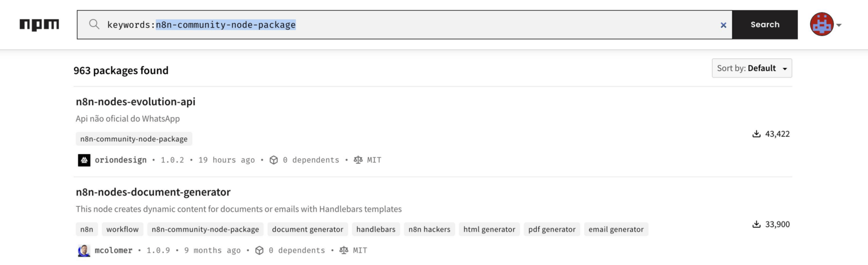
Task: Click the npm logo
Action: [39, 25]
